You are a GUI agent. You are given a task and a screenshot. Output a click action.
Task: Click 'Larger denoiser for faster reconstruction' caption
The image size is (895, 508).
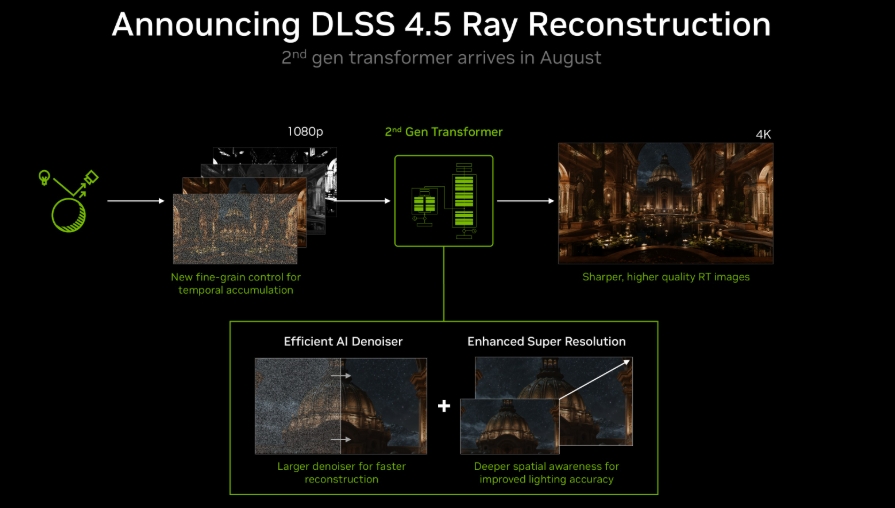click(x=341, y=473)
